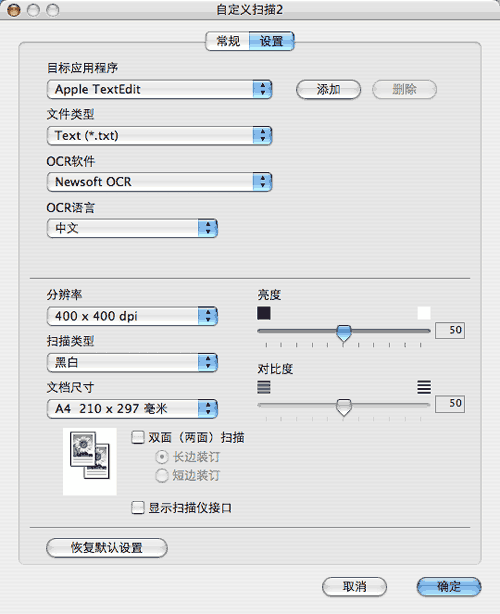Check the 显示扫描仪接口 option
Viewport: 500px width, 614px height.
(137, 507)
